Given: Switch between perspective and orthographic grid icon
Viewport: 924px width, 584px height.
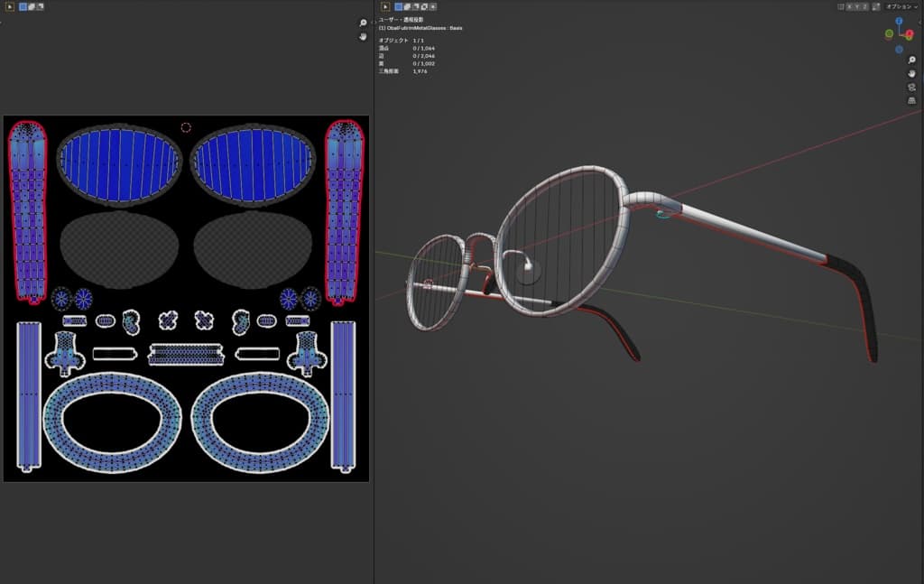Looking at the screenshot, I should pos(911,101).
